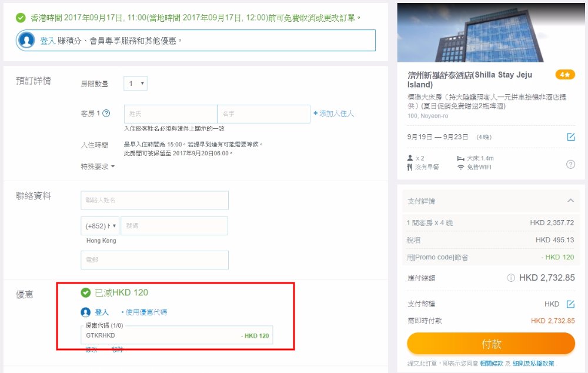Click the 添加入住人 add guest link

click(333, 114)
